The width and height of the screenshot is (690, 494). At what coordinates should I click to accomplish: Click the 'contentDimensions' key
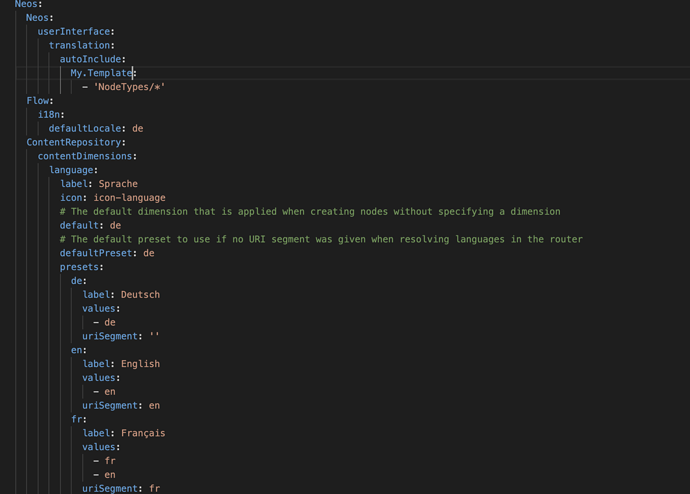click(x=85, y=156)
